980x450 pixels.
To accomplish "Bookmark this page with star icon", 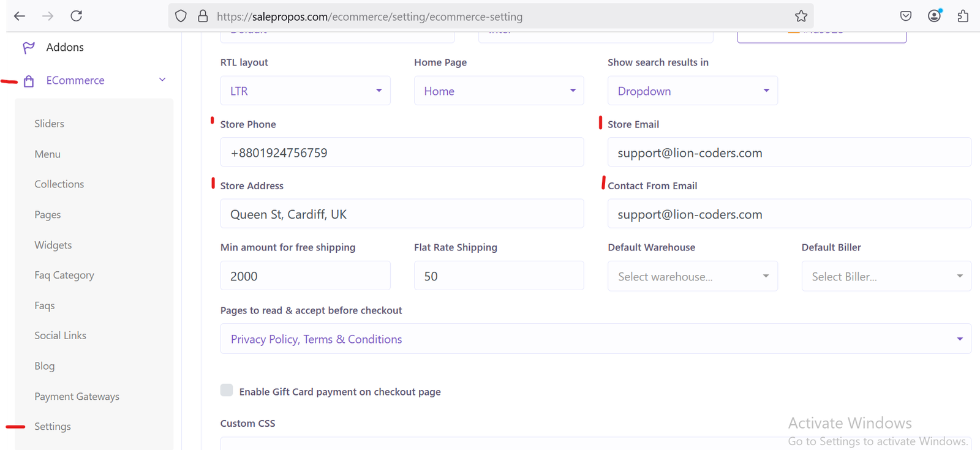I will 801,17.
